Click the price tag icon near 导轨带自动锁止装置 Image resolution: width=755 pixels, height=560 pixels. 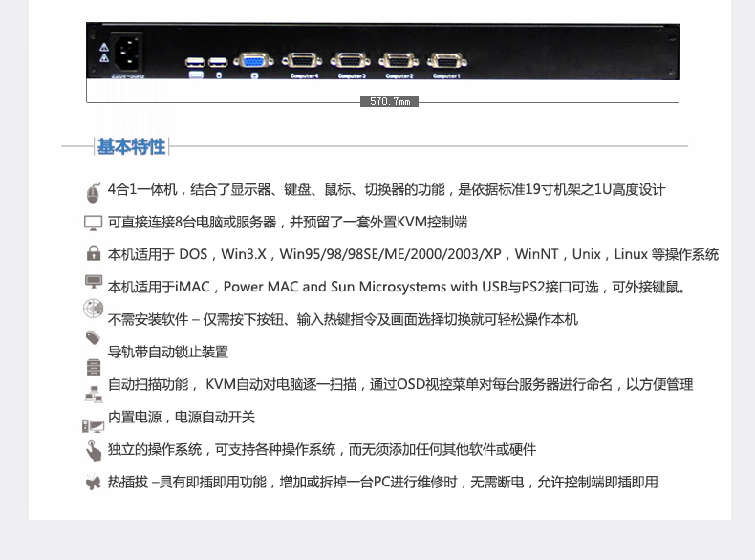(93, 337)
